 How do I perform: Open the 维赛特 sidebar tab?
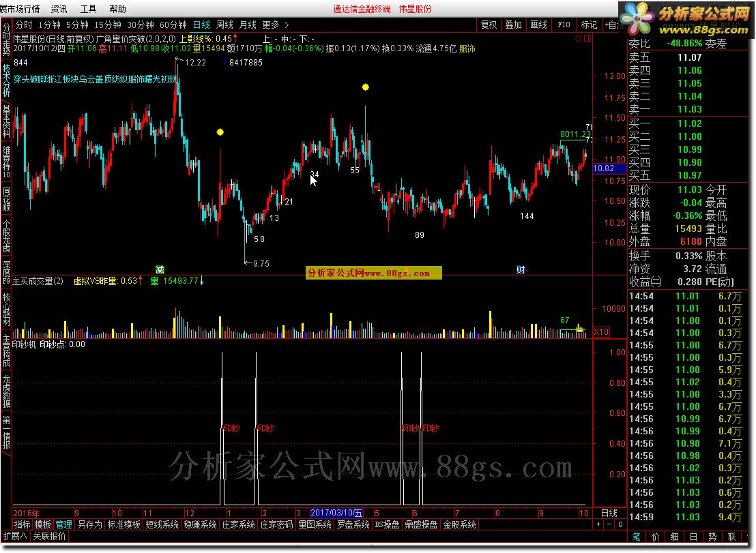(6, 162)
